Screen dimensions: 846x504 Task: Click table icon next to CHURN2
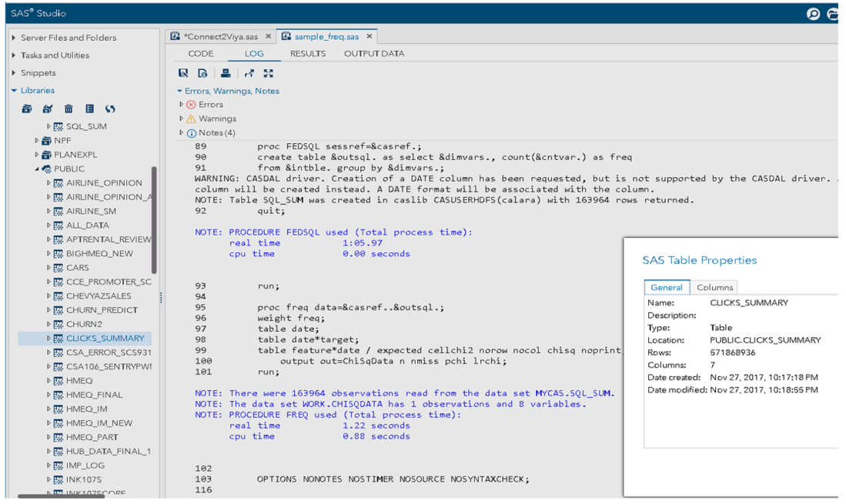(x=59, y=325)
